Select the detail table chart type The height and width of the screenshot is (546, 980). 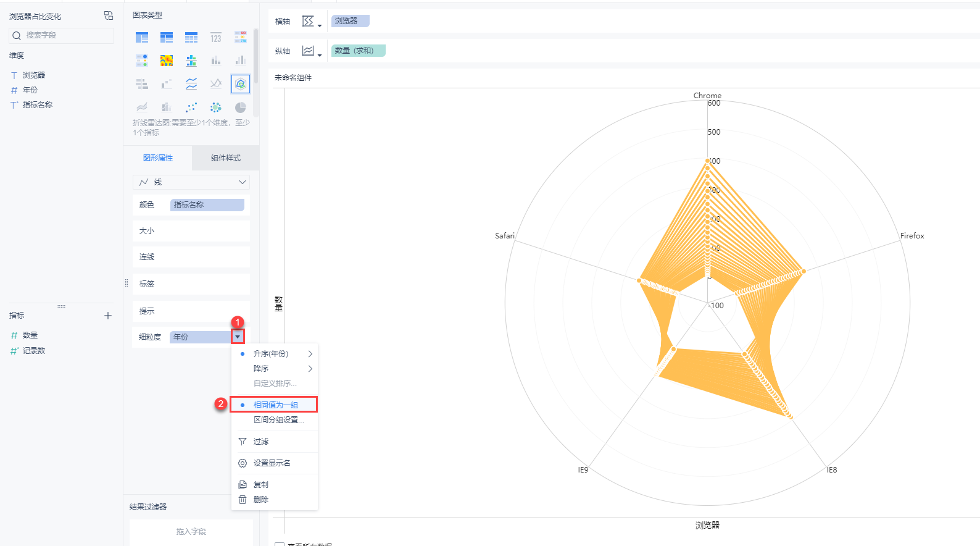pos(191,38)
